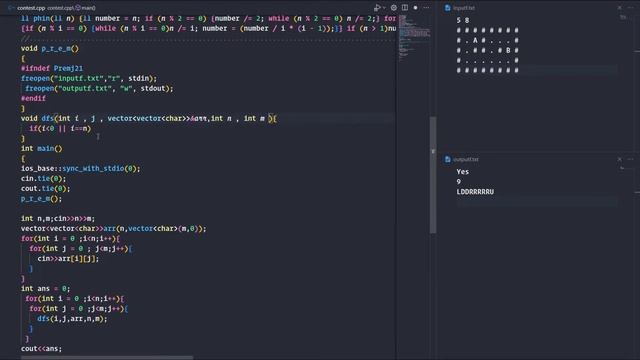Place cursor after 'if(i<0 || i==n)'
The height and width of the screenshot is (360, 640).
point(91,129)
